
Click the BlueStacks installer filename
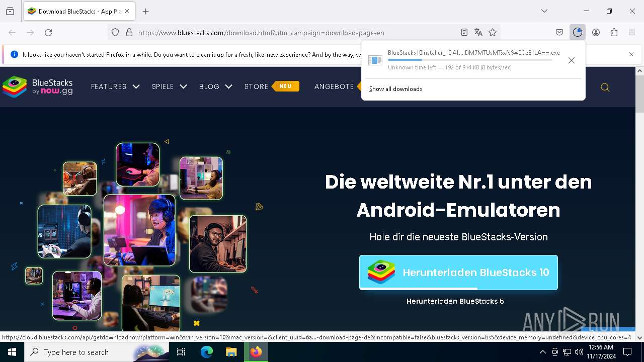[473, 53]
